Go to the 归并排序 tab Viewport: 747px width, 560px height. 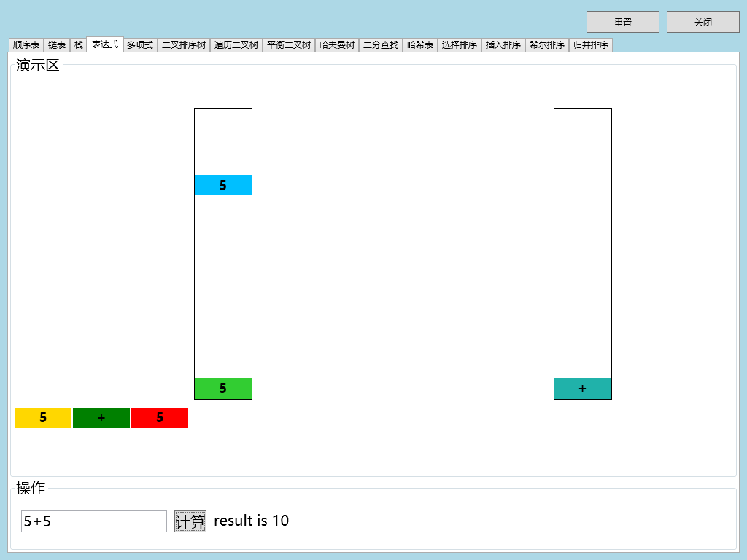(x=591, y=45)
